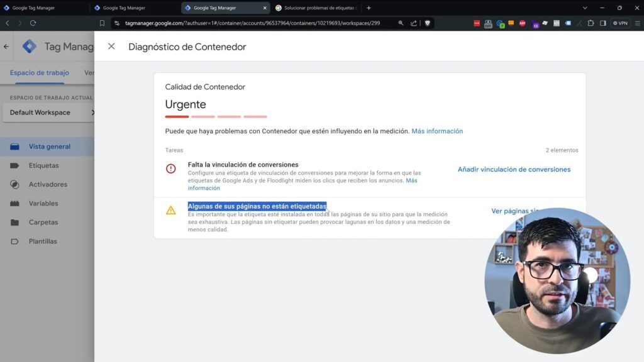Click the Activadores trigger icon
This screenshot has height=362, width=644.
(14, 184)
